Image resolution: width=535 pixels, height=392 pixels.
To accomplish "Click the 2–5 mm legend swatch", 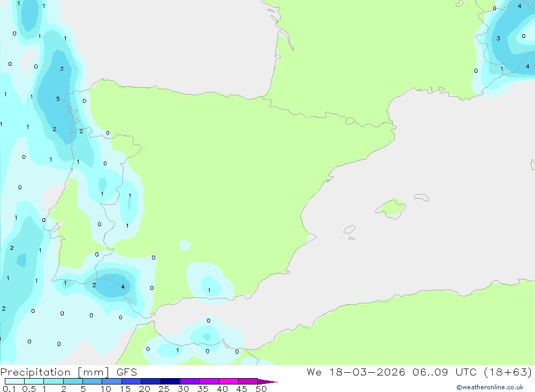I will point(73,381).
